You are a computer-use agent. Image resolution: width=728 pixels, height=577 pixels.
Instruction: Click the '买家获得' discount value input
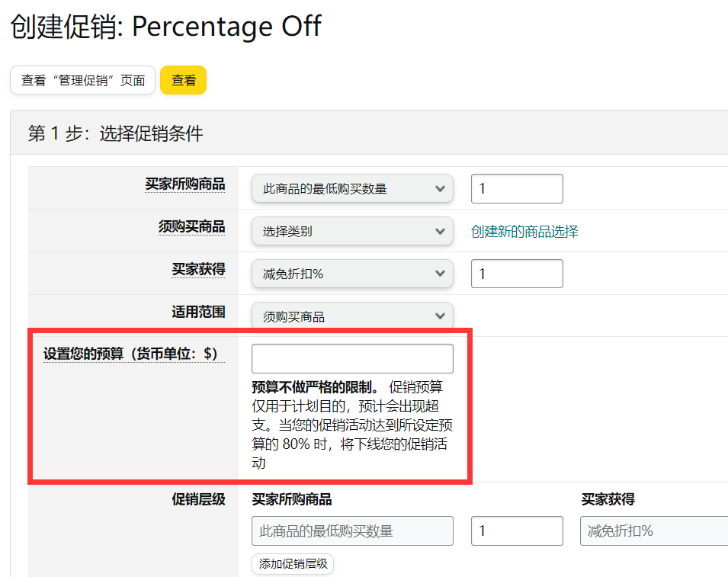tap(517, 273)
